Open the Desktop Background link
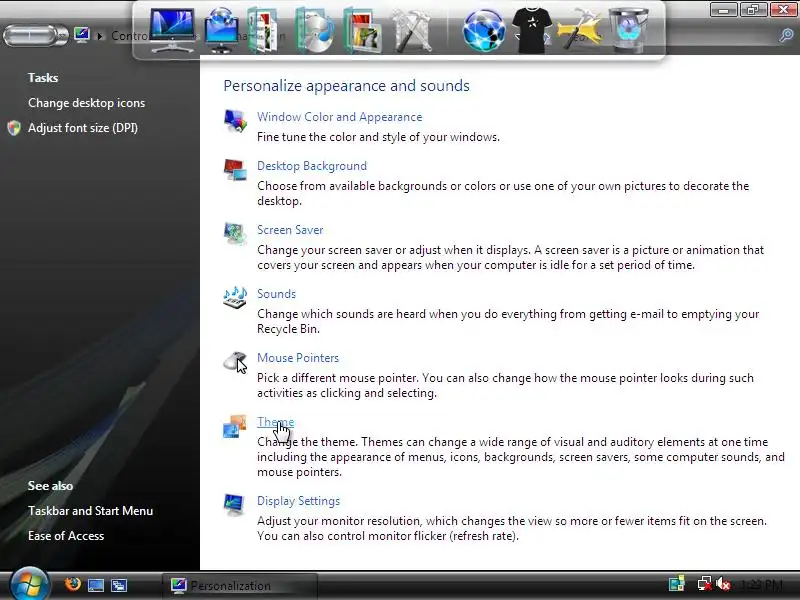This screenshot has width=800, height=600. 312,166
